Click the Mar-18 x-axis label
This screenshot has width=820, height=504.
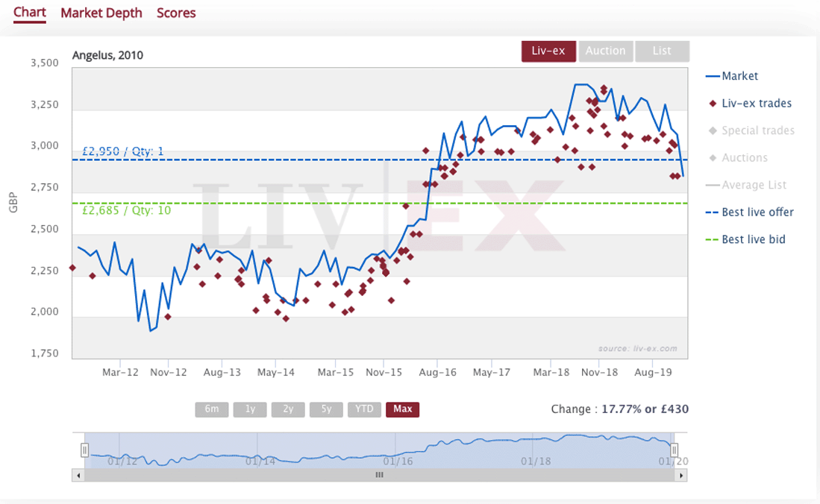tap(551, 373)
